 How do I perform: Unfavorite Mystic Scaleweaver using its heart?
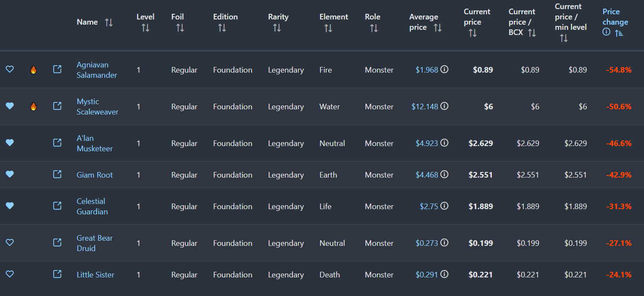point(10,106)
